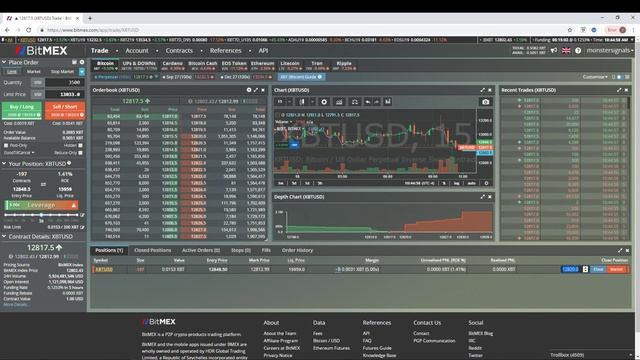Screen dimensions: 640x360
Task: Select the candlestick bar style icon
Action: (x=302, y=102)
